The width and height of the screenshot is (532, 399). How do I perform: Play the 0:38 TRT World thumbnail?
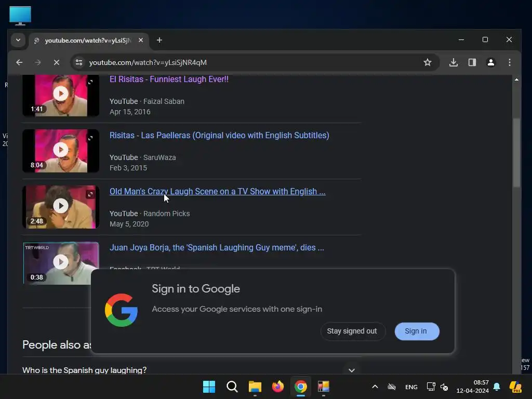point(61,263)
